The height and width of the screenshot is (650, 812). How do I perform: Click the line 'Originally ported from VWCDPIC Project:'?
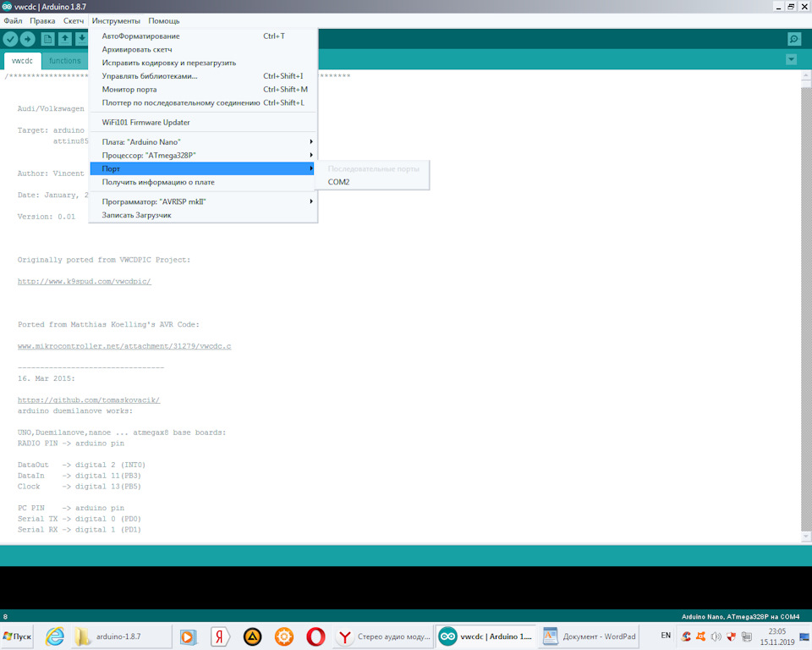(x=103, y=260)
